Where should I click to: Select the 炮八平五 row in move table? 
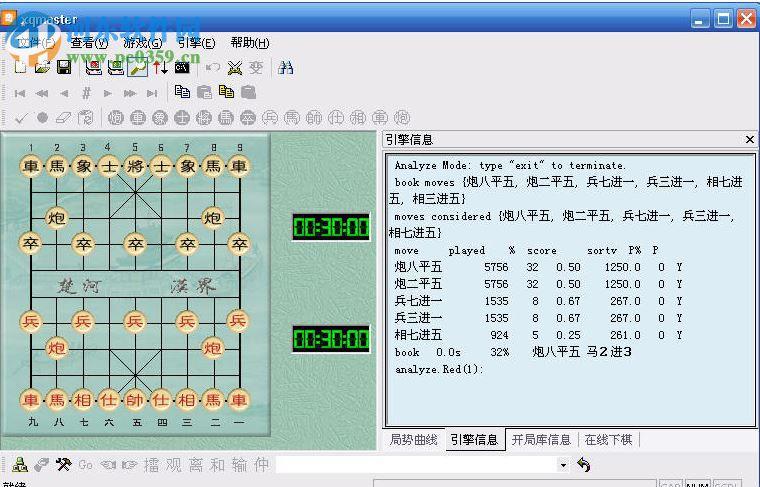[538, 267]
